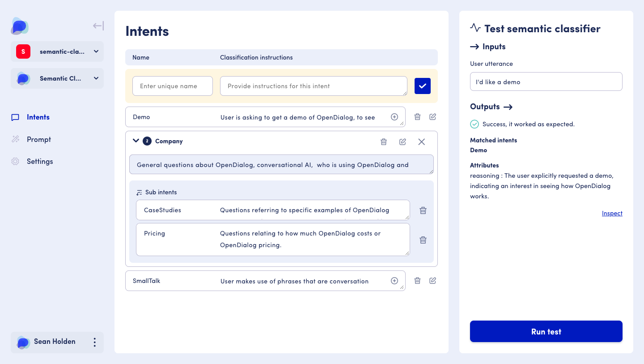644x364 pixels.
Task: Delete the Demo intent with its trash icon
Action: (417, 116)
